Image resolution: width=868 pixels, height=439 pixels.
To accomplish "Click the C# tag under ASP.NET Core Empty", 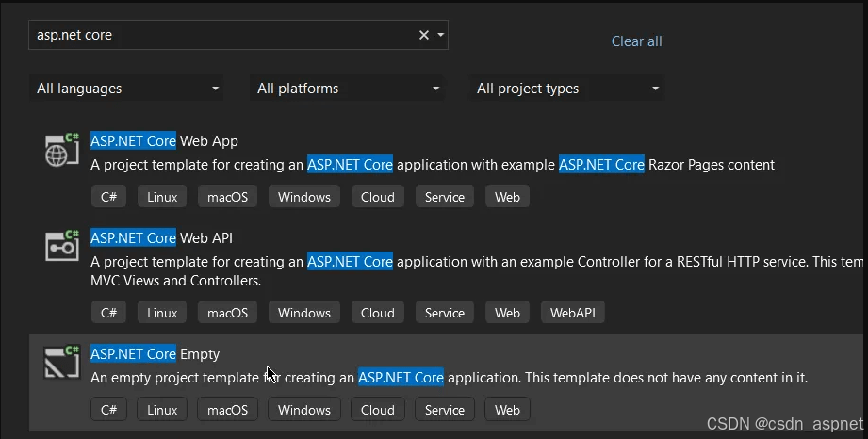I will (108, 410).
